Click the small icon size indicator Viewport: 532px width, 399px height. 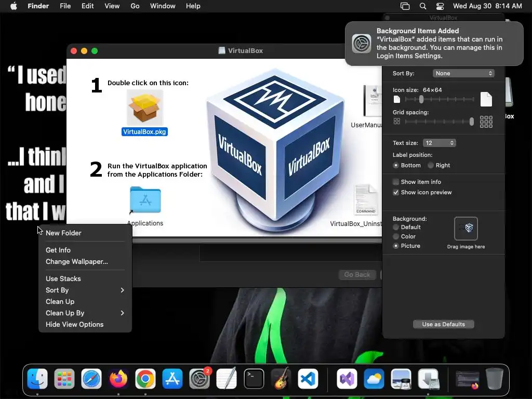tap(396, 99)
